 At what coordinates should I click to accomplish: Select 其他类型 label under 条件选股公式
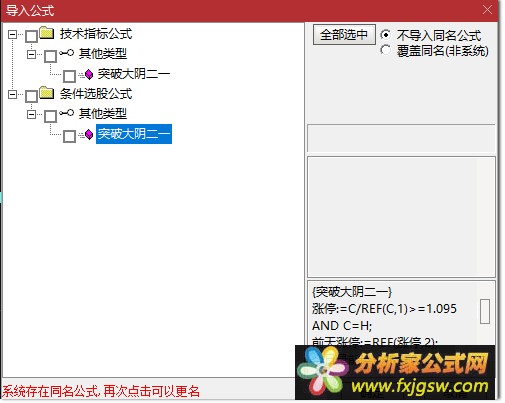click(103, 114)
